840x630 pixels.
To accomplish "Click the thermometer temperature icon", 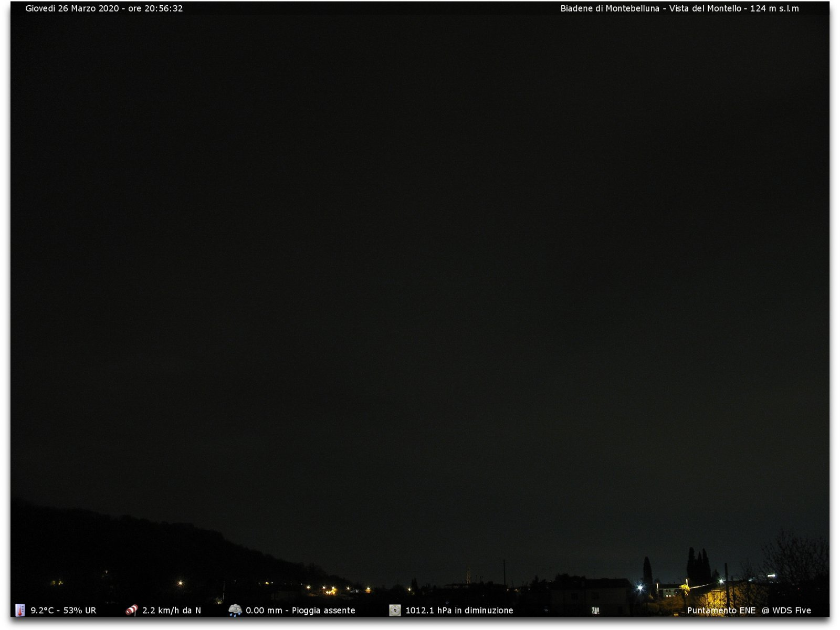I will coord(20,610).
